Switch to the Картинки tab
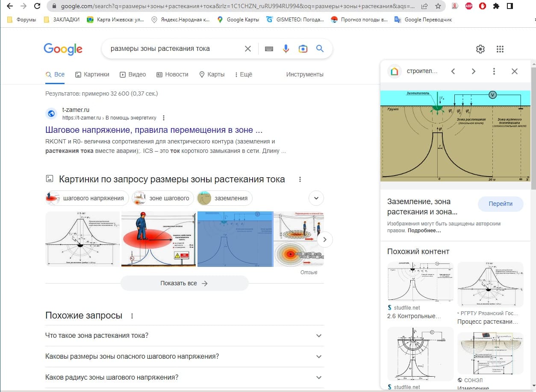The image size is (536, 392). click(x=92, y=74)
